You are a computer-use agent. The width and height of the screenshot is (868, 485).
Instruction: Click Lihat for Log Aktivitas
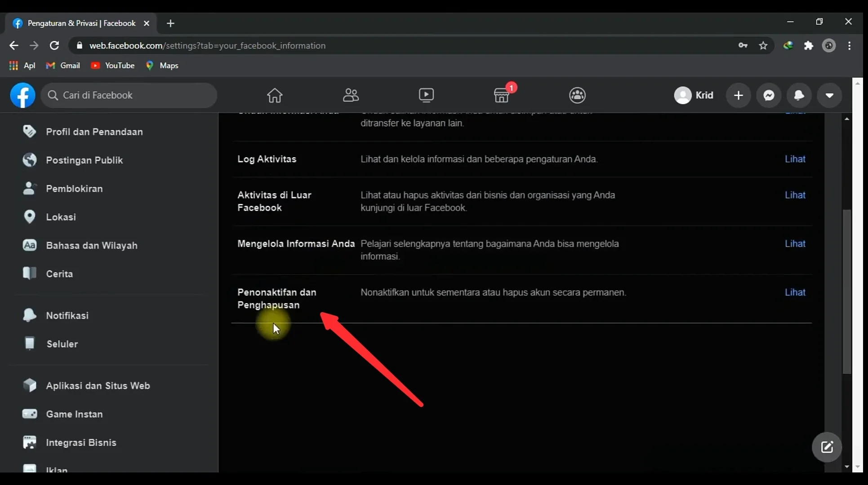[x=795, y=159]
